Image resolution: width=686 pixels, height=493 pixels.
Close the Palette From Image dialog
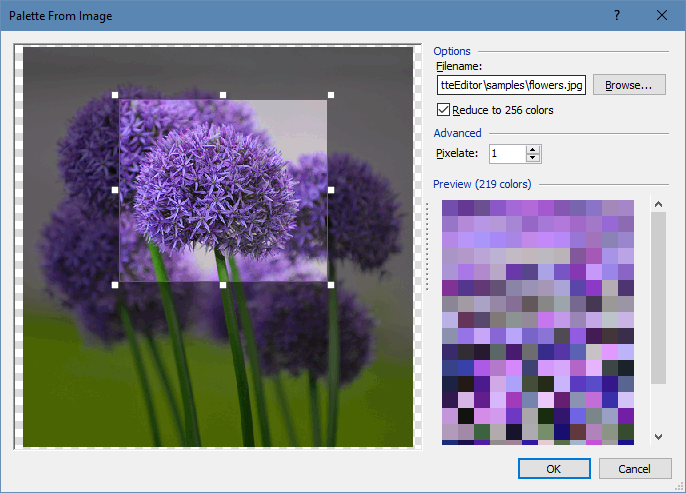(x=662, y=15)
